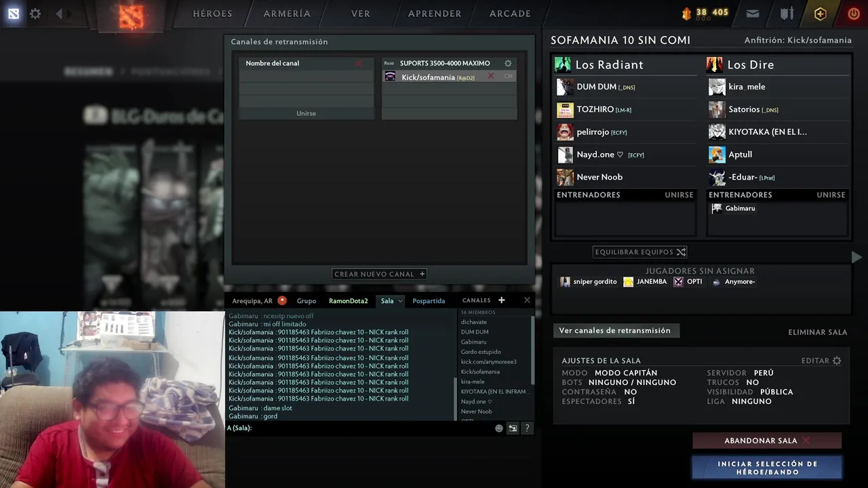
Task: Open the mail inbox envelope icon
Action: 753,14
